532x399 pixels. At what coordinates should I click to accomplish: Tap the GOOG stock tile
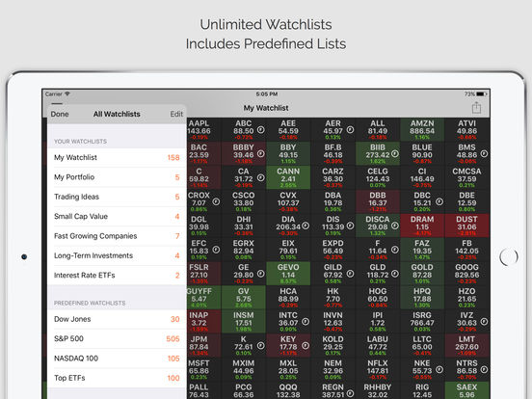(x=466, y=274)
